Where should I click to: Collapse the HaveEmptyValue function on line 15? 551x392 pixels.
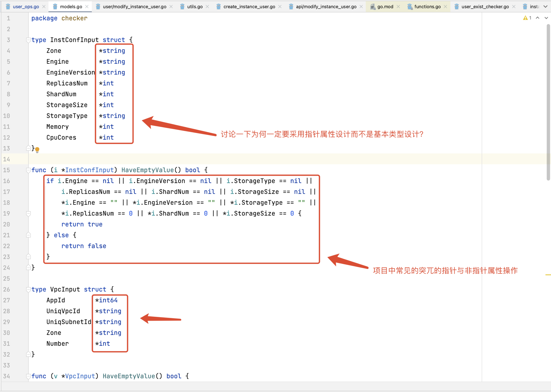[x=28, y=170]
